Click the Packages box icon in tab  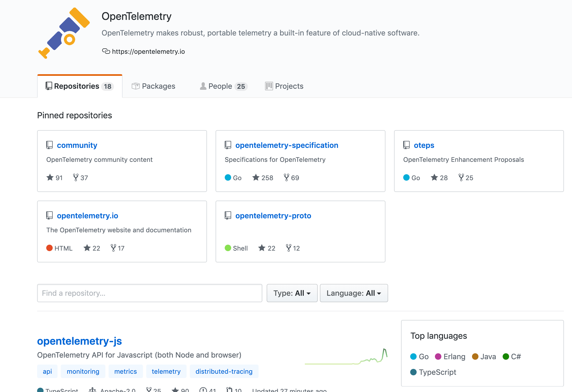(x=135, y=86)
